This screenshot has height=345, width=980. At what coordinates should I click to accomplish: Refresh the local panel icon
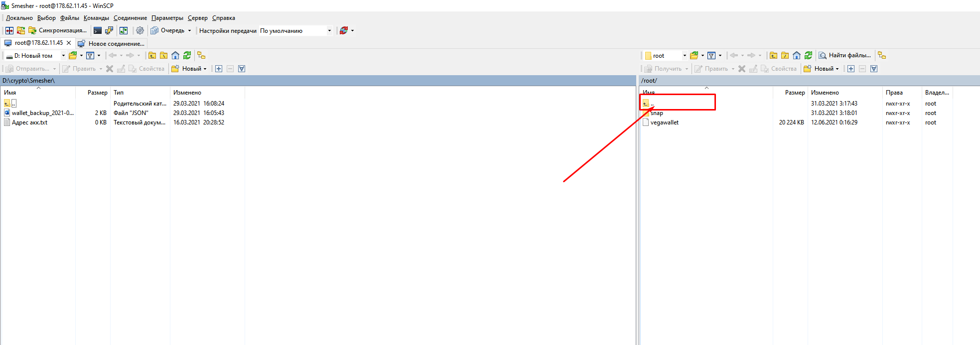(x=187, y=55)
